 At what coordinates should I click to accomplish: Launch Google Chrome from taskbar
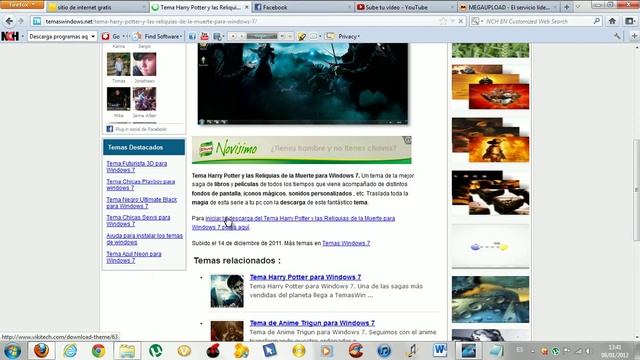pos(98,351)
